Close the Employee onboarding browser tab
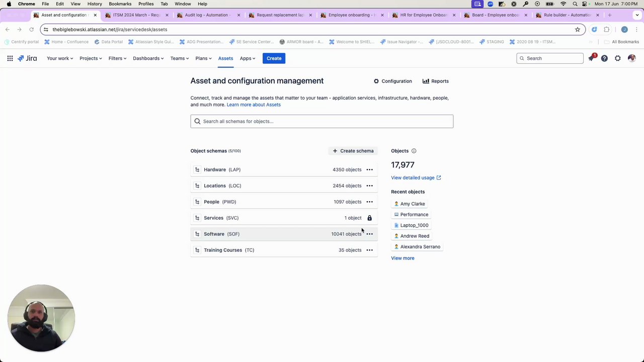The width and height of the screenshot is (644, 362). coord(382,15)
